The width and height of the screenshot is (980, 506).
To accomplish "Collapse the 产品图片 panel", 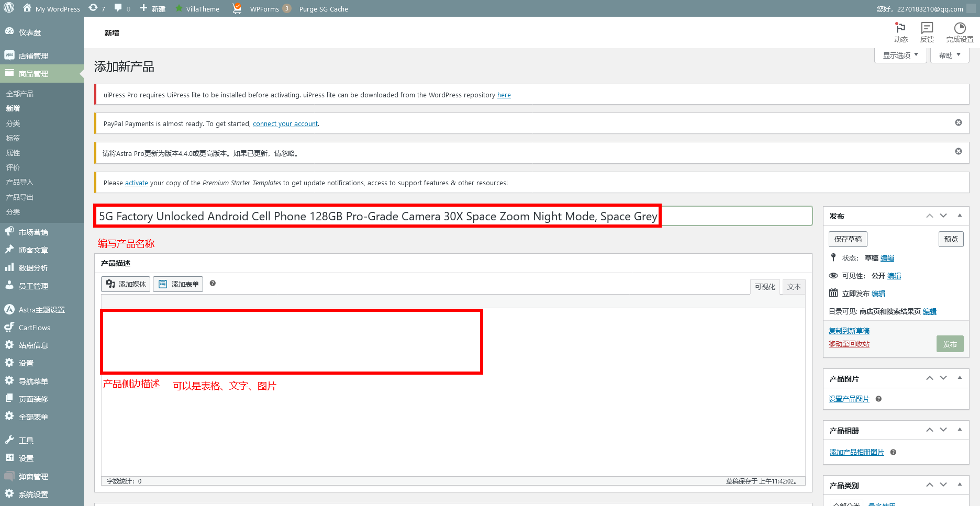I will click(x=960, y=378).
